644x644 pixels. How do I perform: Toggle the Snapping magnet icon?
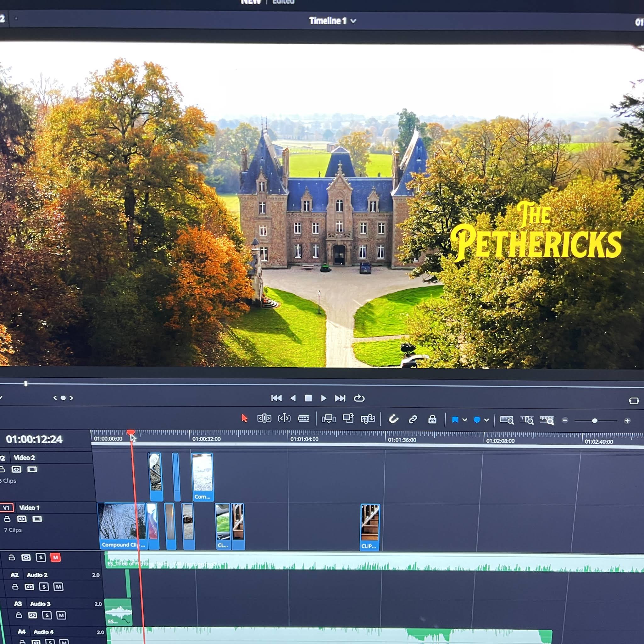coord(394,419)
